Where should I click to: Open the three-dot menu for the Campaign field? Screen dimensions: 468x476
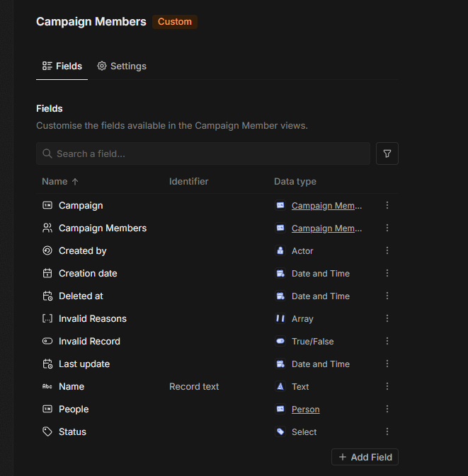tap(387, 206)
